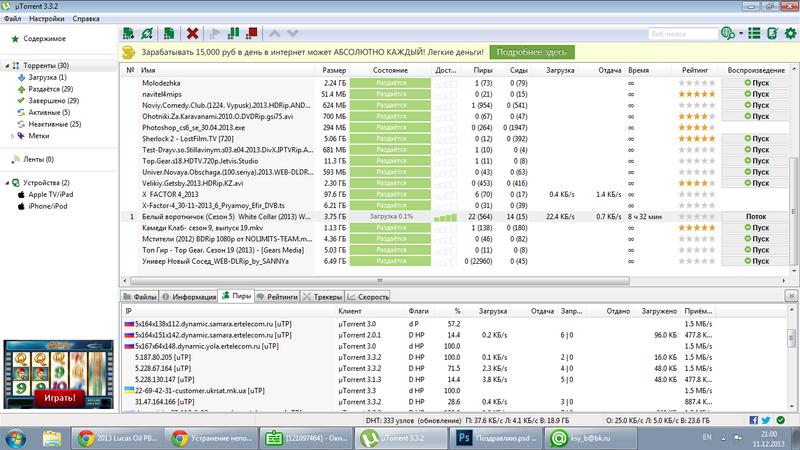The image size is (800, 450).
Task: Click Пуск button for Molodezhka torrent
Action: pyautogui.click(x=756, y=83)
